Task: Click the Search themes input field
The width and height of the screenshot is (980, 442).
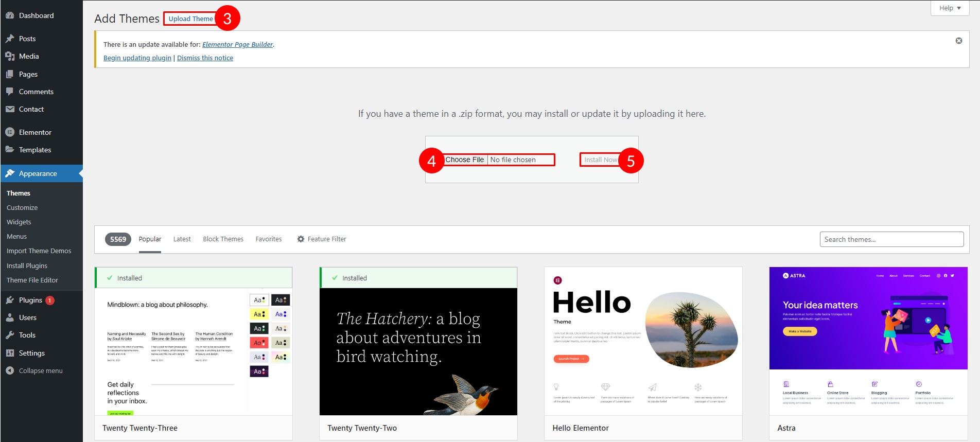Action: coord(891,239)
